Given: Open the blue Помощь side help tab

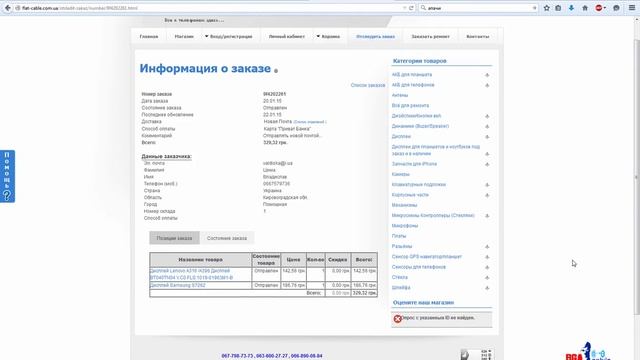Looking at the screenshot, I should point(7,176).
